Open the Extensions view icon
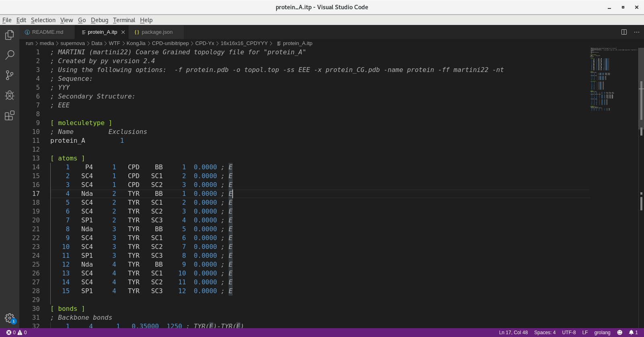This screenshot has width=644, height=337. pos(10,116)
